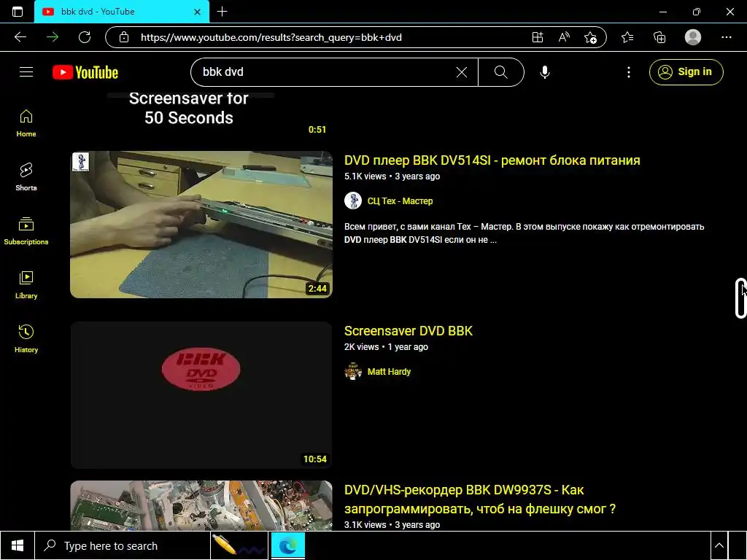Open 'Screensaver for 50 Seconds' video thumbnail
Viewport: 747px width, 560px height.
tap(201, 114)
